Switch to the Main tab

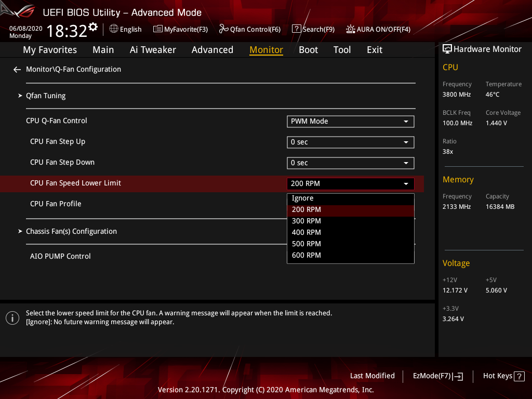[x=103, y=50]
